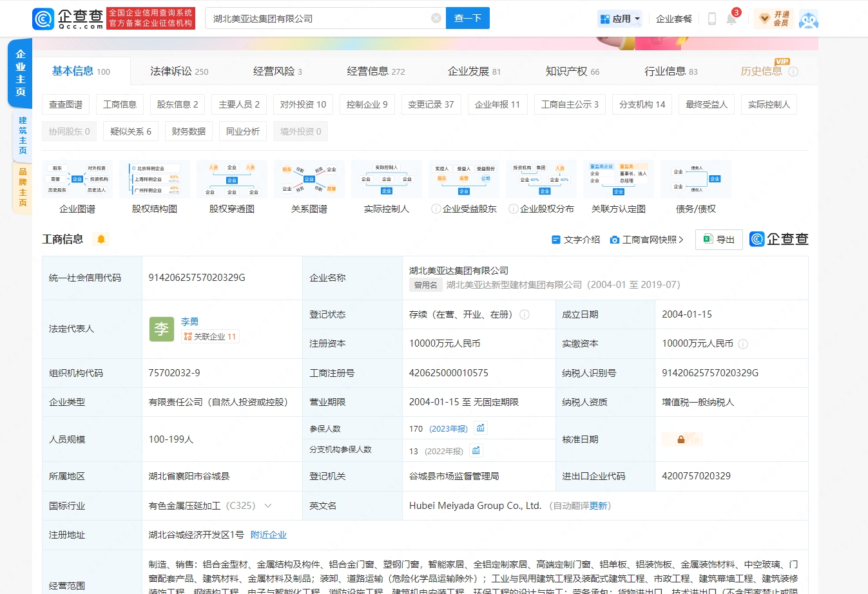Switch to 行业信息 83 tab

pos(671,71)
